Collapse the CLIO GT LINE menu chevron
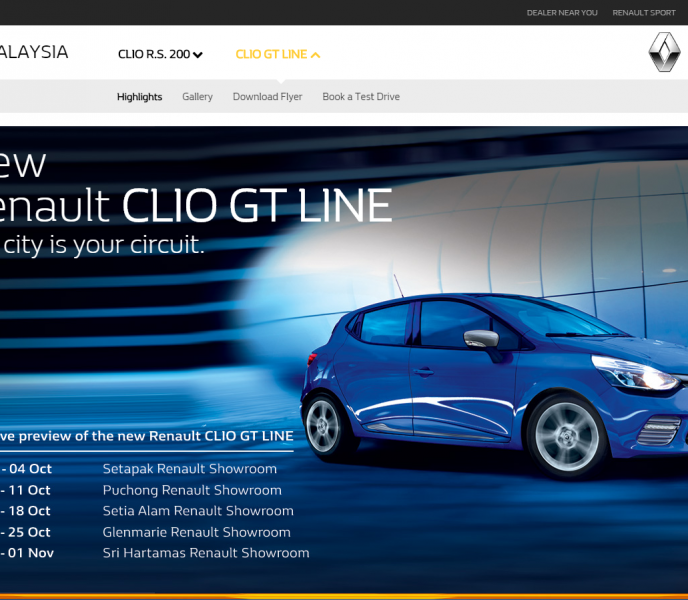This screenshot has height=600, width=688. click(315, 55)
